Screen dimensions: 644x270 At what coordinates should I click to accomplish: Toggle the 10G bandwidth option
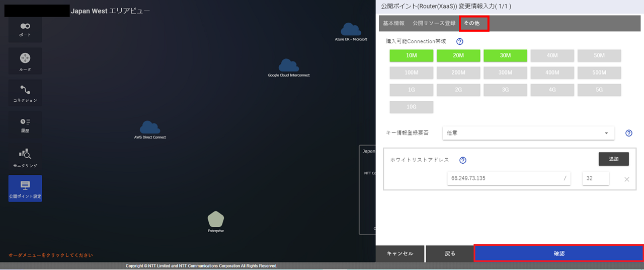412,107
